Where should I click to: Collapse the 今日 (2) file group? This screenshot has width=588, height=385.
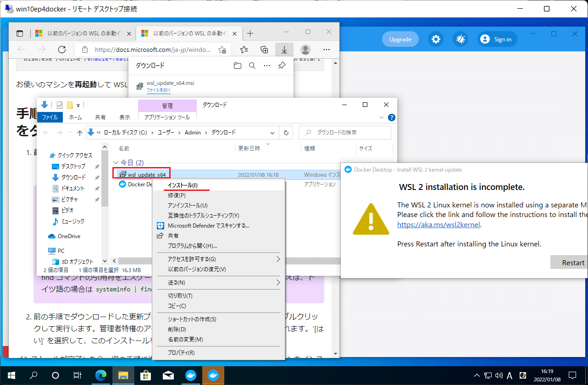[116, 162]
